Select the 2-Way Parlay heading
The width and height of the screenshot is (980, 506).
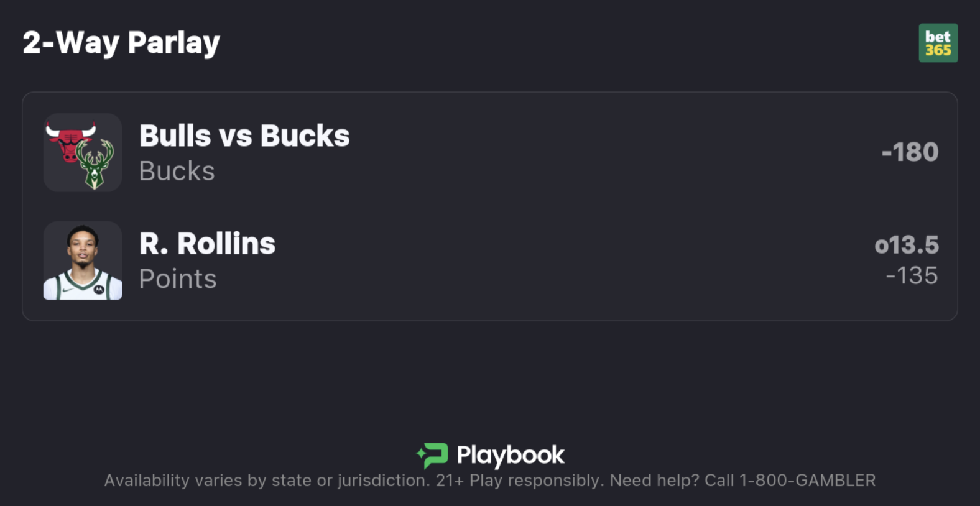pos(121,43)
